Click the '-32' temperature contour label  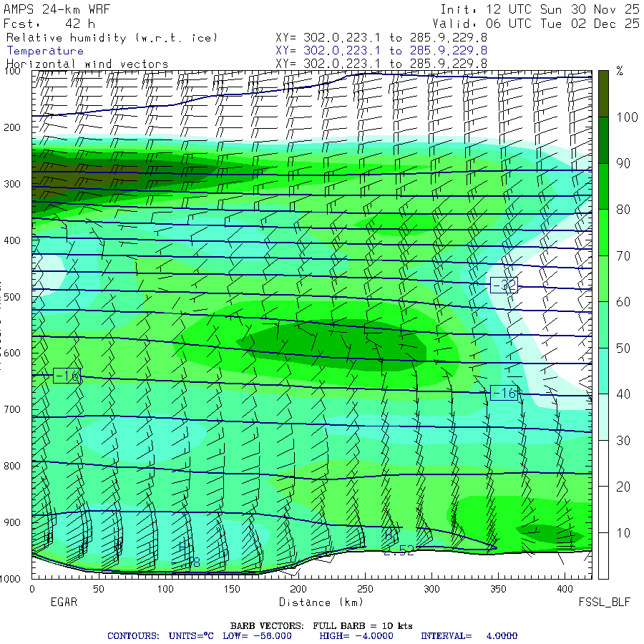point(504,285)
